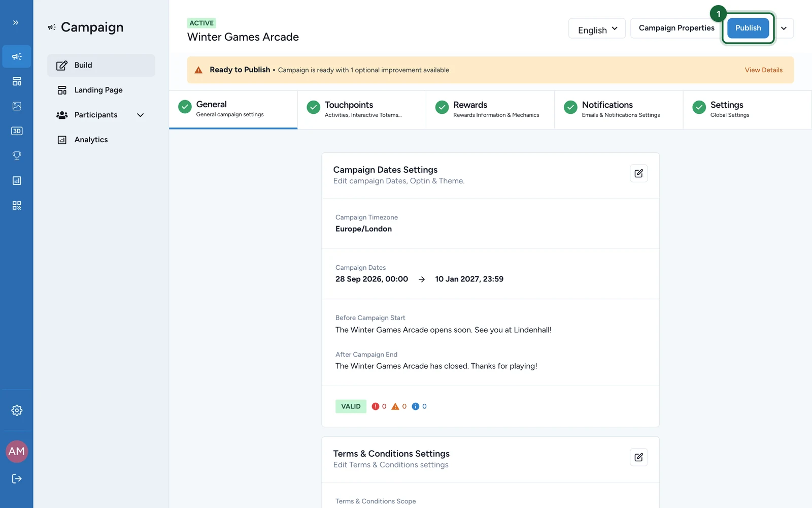The width and height of the screenshot is (812, 508).
Task: Click the ACTIVE status badge
Action: (201, 23)
